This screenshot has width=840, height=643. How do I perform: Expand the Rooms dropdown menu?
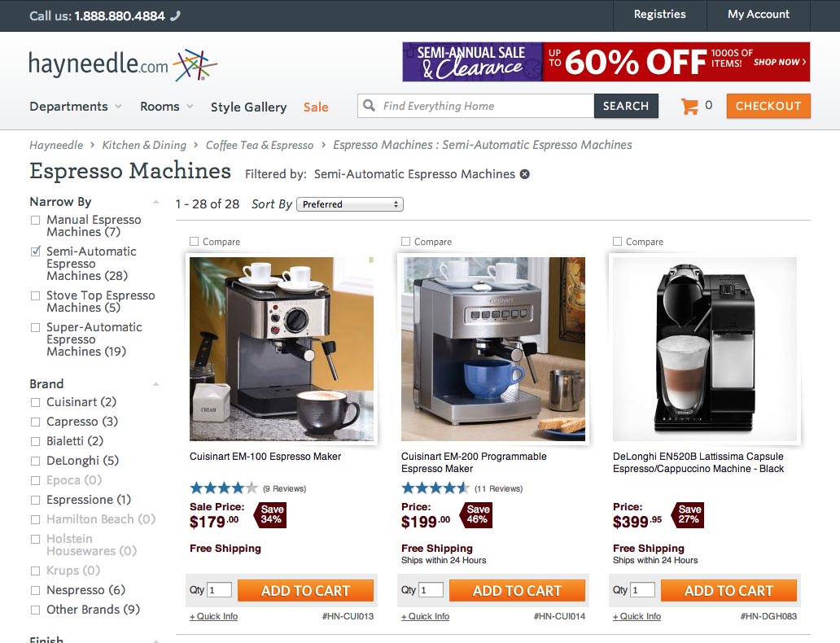click(167, 107)
